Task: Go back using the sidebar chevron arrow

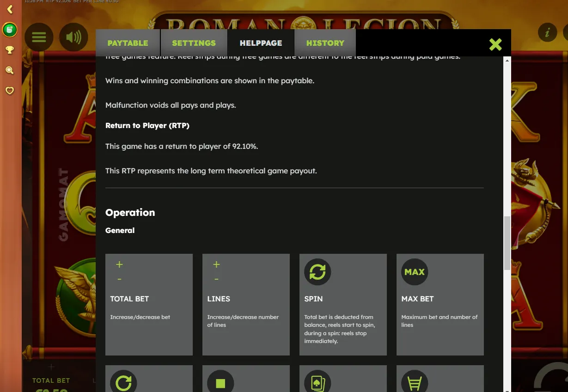Action: (10, 9)
